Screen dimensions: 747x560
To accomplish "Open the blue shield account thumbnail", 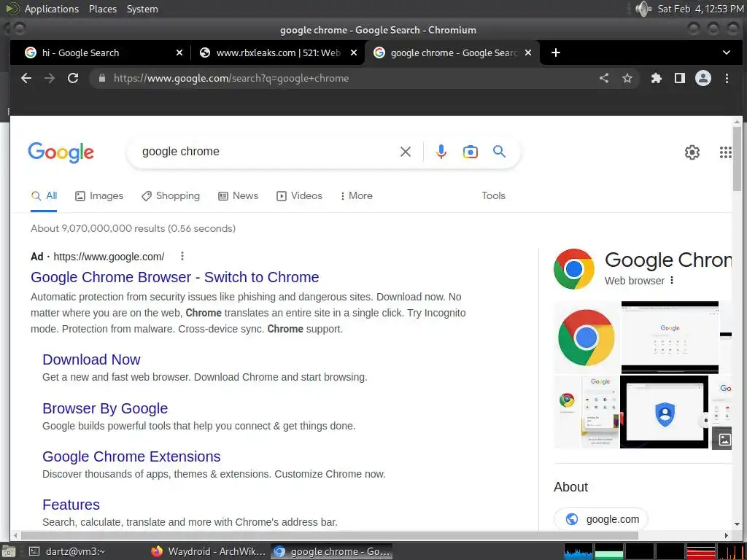I will pyautogui.click(x=664, y=412).
